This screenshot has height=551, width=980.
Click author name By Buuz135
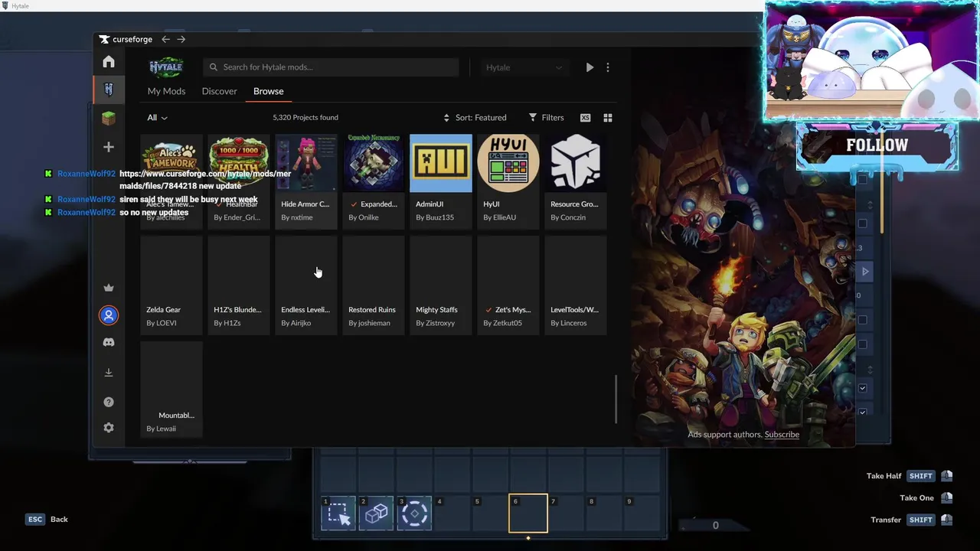[x=435, y=217]
